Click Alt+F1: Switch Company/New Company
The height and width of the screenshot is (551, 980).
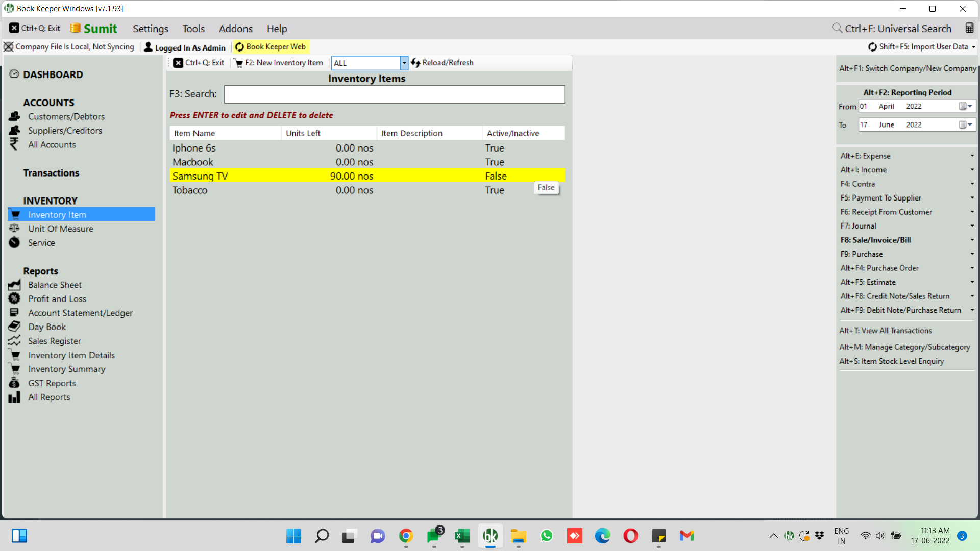(x=908, y=68)
